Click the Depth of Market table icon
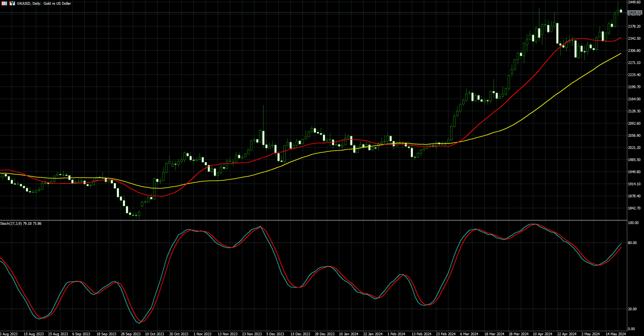This screenshot has height=336, width=644. (x=4, y=3)
